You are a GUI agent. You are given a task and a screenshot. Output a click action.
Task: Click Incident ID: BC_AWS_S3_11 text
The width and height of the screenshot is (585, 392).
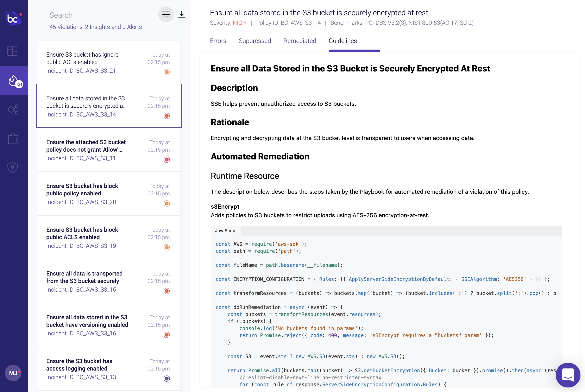tap(81, 158)
